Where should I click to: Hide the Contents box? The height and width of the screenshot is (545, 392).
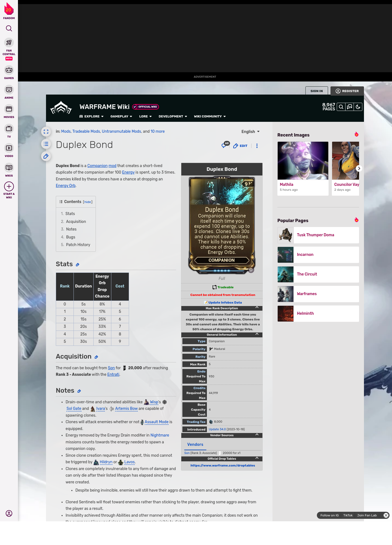tap(88, 202)
